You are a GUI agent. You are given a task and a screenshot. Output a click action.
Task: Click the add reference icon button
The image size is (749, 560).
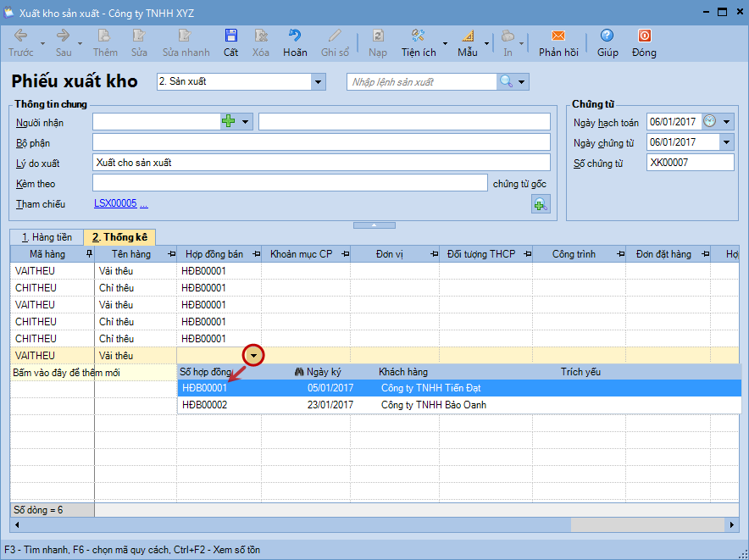click(x=540, y=203)
